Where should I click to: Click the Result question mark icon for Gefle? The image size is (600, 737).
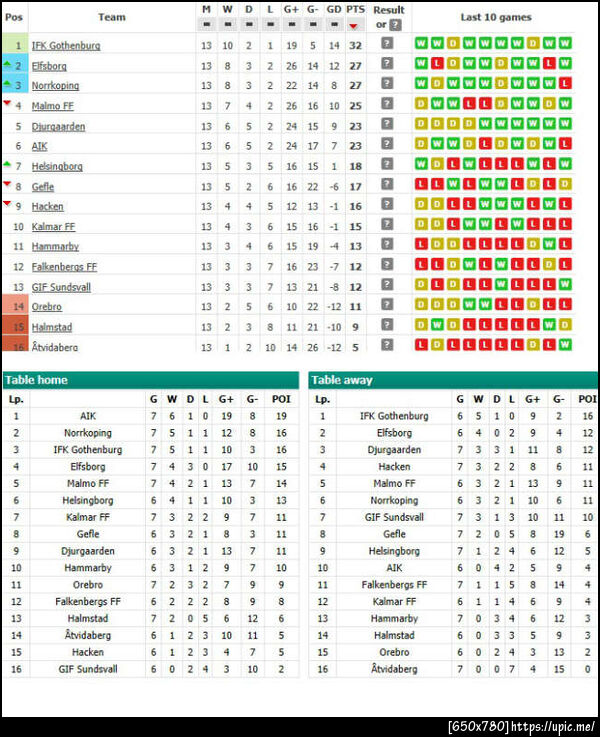[x=387, y=186]
